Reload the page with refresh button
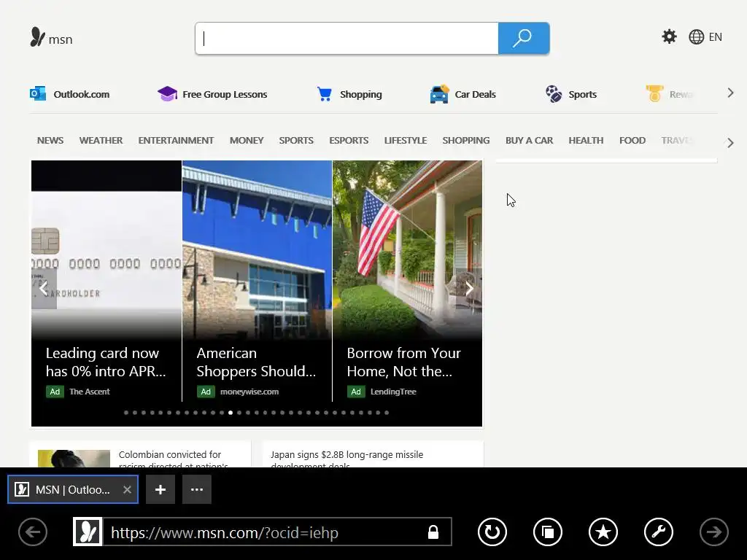This screenshot has height=560, width=747. pyautogui.click(x=492, y=532)
